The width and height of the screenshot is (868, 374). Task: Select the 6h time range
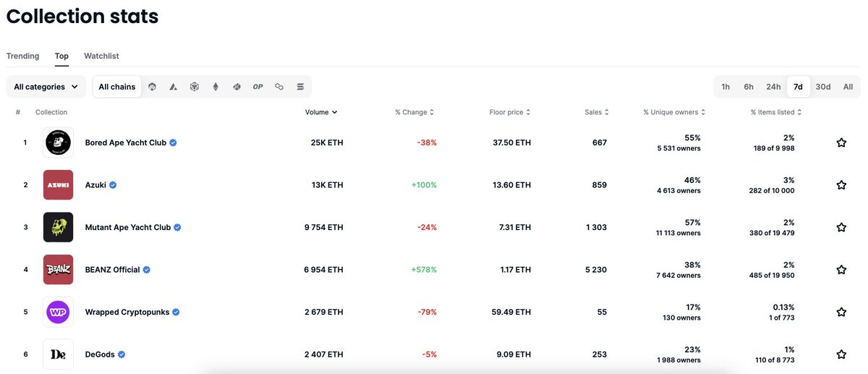click(x=749, y=87)
